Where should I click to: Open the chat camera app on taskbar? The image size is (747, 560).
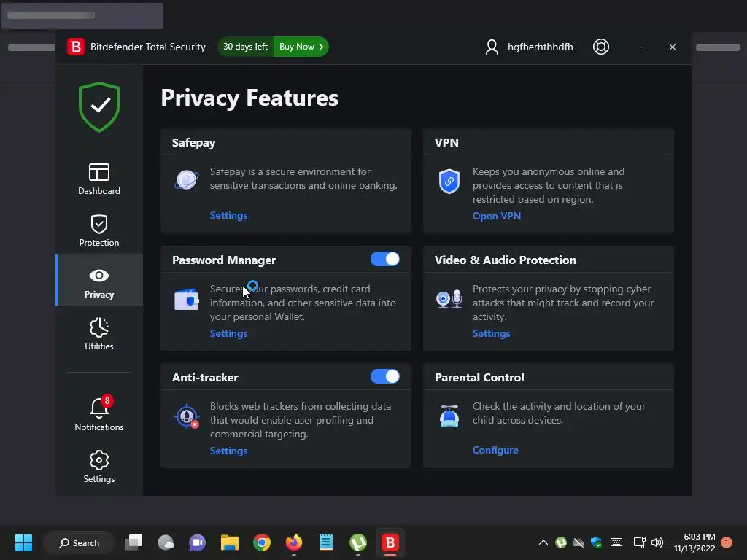click(197, 542)
